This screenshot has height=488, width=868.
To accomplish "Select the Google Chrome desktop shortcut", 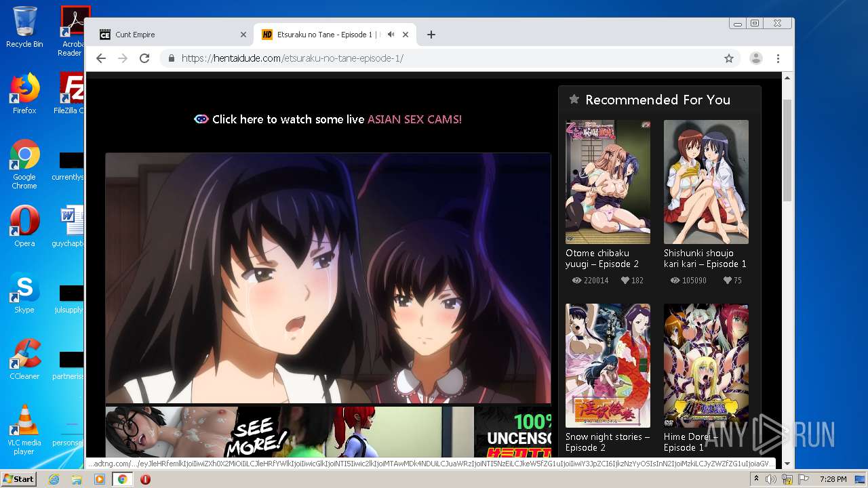I will (24, 165).
